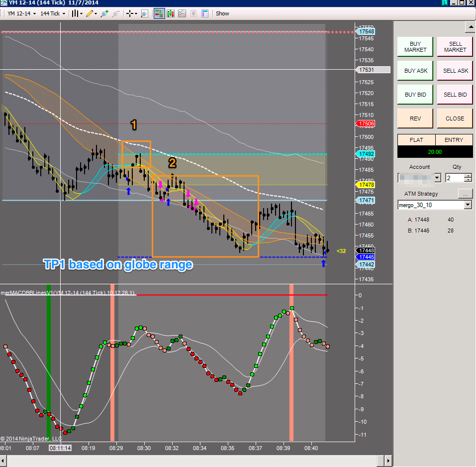Image resolution: width=476 pixels, height=467 pixels.
Task: Click the ATM Strategy ellipsis button
Action: [465, 194]
